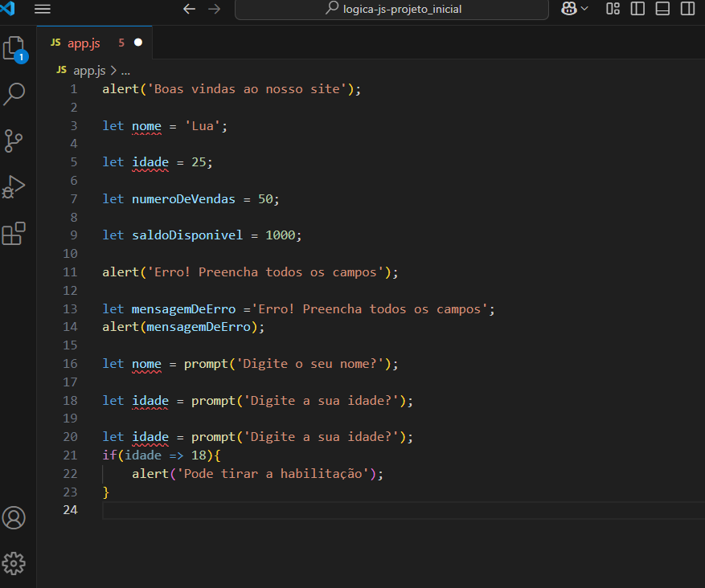Go back using the left arrow
This screenshot has width=705, height=588.
[x=189, y=9]
